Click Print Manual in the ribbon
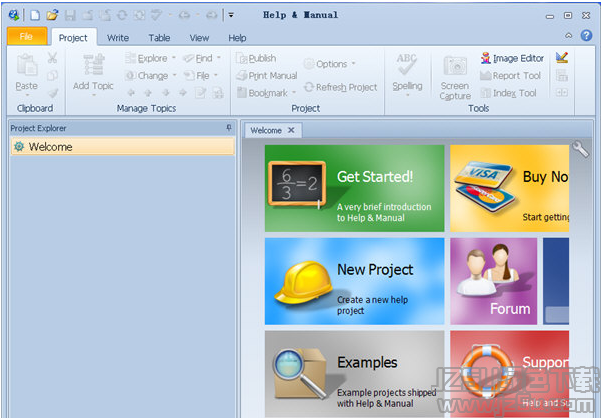Screen dimensions: 601x418 click(267, 75)
